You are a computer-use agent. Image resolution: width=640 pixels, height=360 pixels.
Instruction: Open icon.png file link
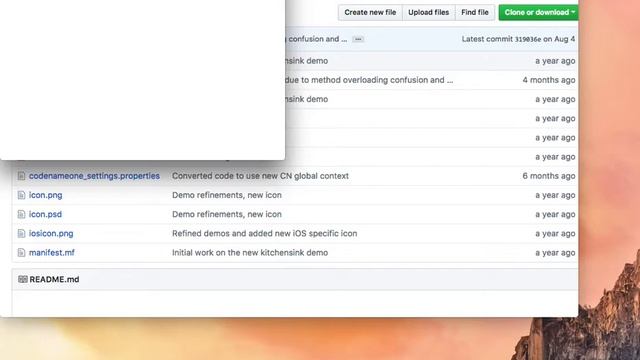[x=45, y=195]
